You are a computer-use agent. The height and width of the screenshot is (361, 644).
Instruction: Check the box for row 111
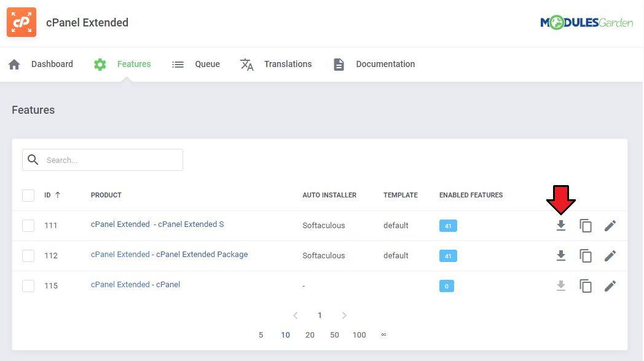pyautogui.click(x=28, y=225)
